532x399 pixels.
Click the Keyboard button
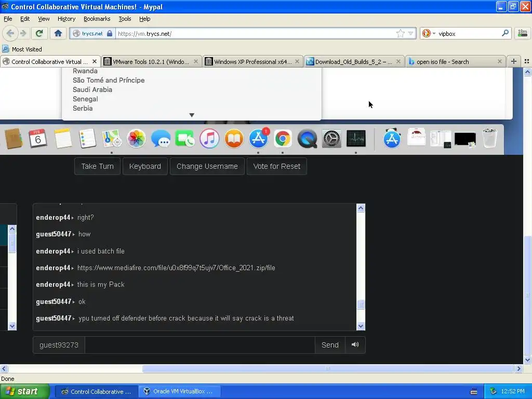(x=145, y=166)
